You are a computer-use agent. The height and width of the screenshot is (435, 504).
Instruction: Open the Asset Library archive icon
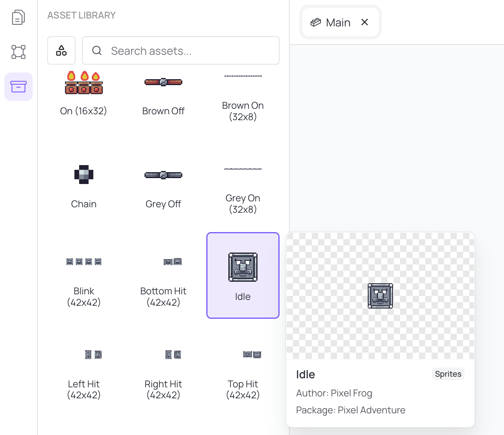(18, 86)
